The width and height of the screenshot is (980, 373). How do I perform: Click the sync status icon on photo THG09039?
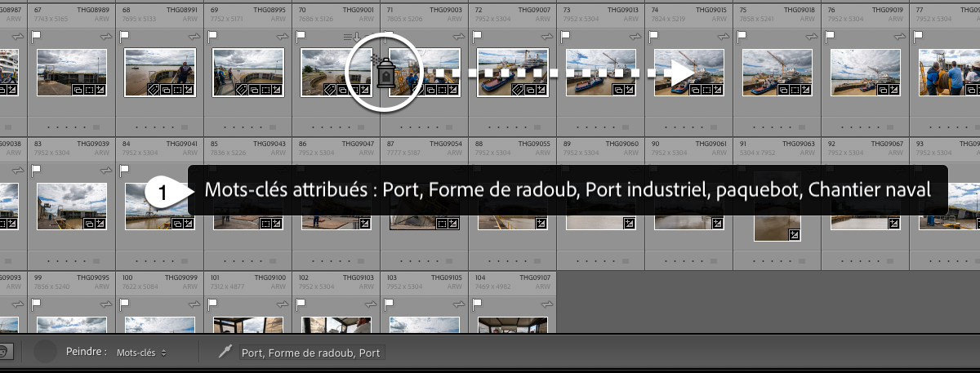click(x=106, y=171)
